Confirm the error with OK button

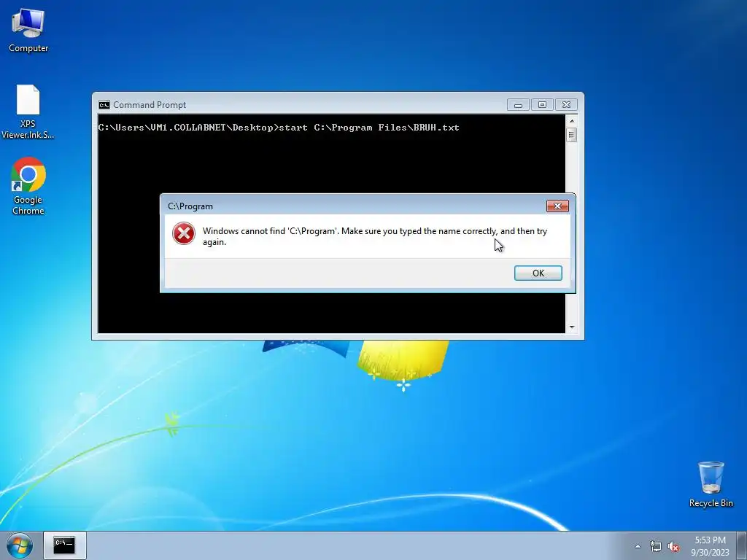(x=538, y=273)
